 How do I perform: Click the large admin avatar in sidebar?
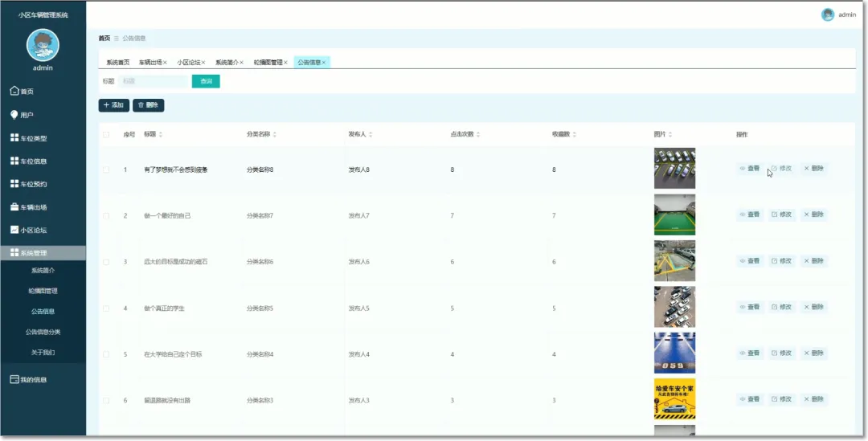[43, 45]
